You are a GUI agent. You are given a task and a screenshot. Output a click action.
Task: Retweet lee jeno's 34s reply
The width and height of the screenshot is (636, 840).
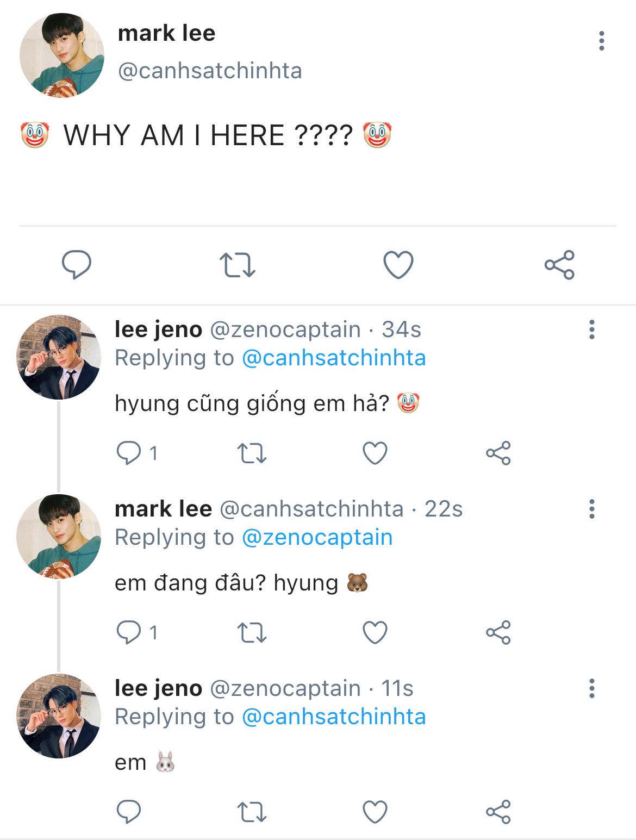coord(252,453)
